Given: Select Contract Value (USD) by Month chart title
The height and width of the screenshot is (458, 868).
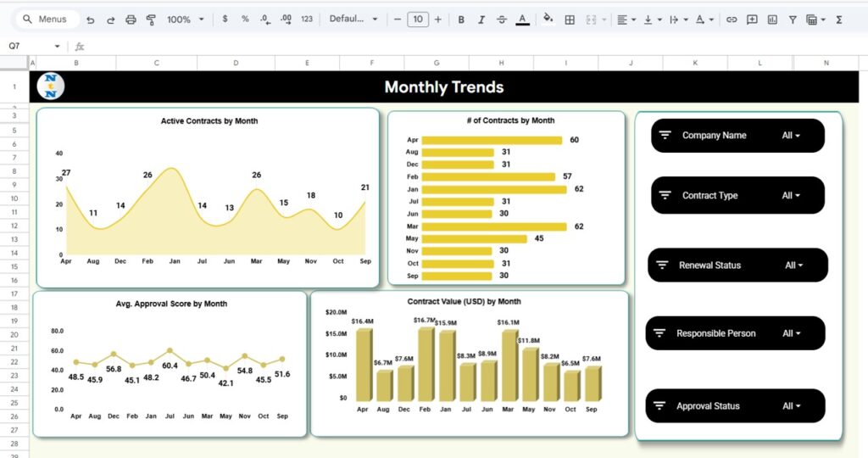Looking at the screenshot, I should [x=464, y=301].
